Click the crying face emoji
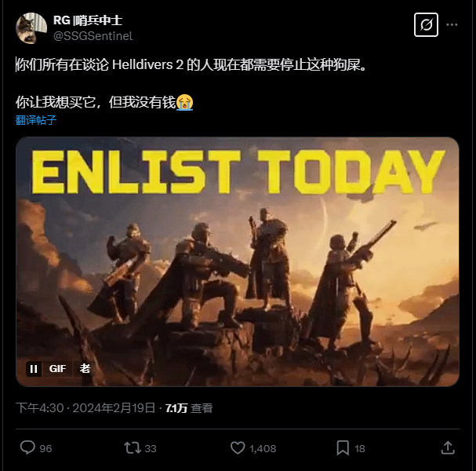Screen dimensions: 476x471 [184, 102]
